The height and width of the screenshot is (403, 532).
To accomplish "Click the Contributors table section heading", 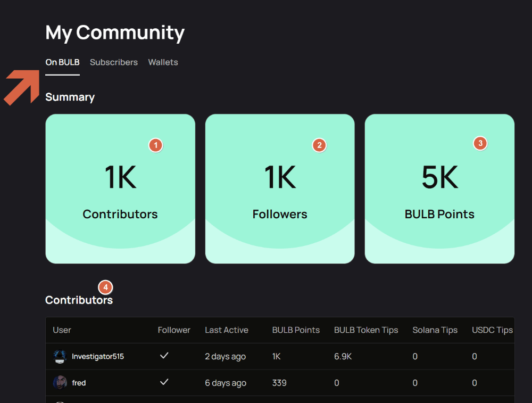I will click(x=79, y=300).
